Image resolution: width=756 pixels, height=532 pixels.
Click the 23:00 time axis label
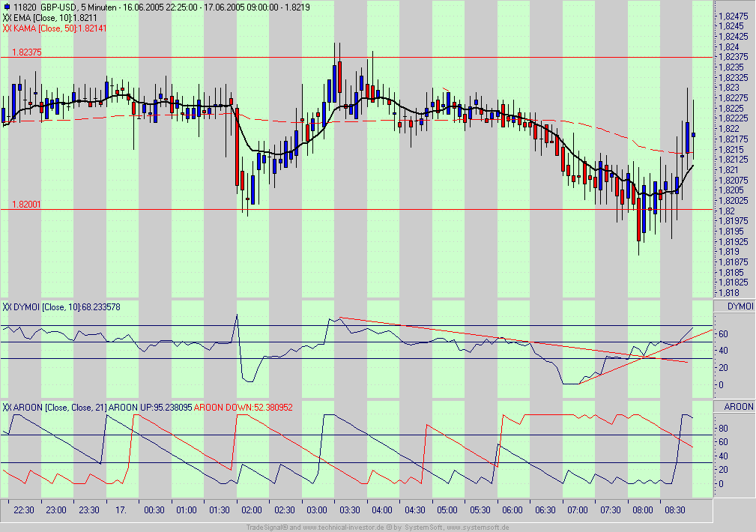tap(56, 510)
